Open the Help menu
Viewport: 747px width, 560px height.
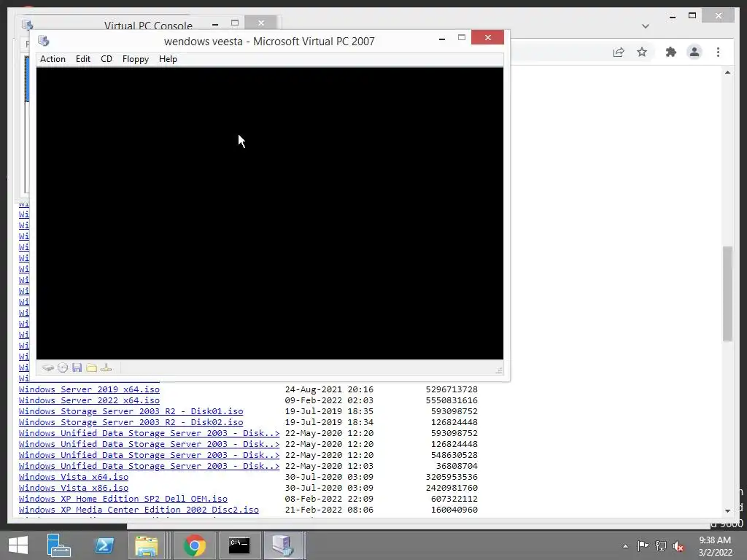pos(168,59)
